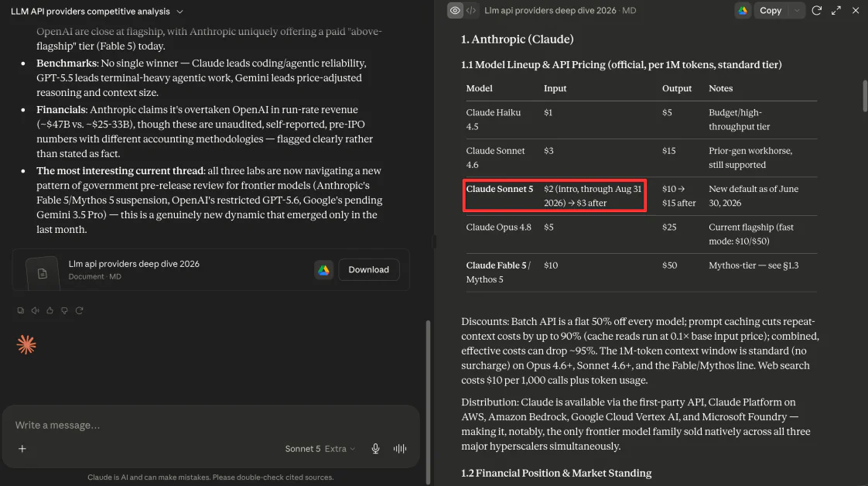This screenshot has width=868, height=486.
Task: Give thumbs down feedback on response
Action: [64, 310]
